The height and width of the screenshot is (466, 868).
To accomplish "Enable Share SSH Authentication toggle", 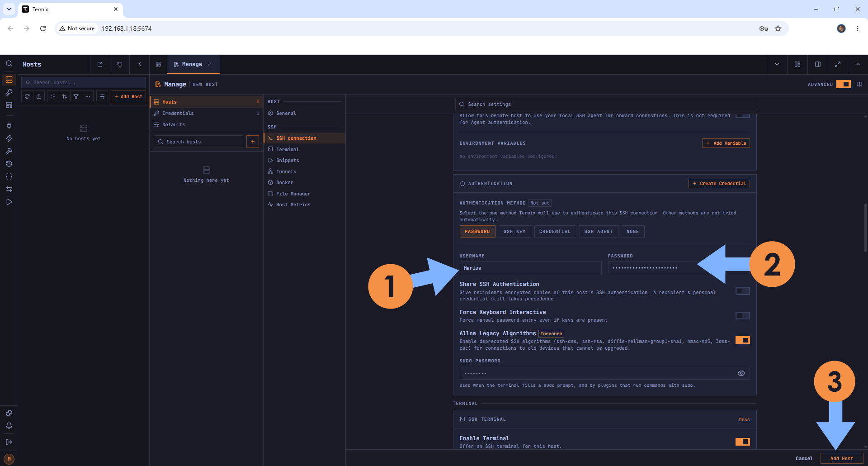I will (x=742, y=291).
